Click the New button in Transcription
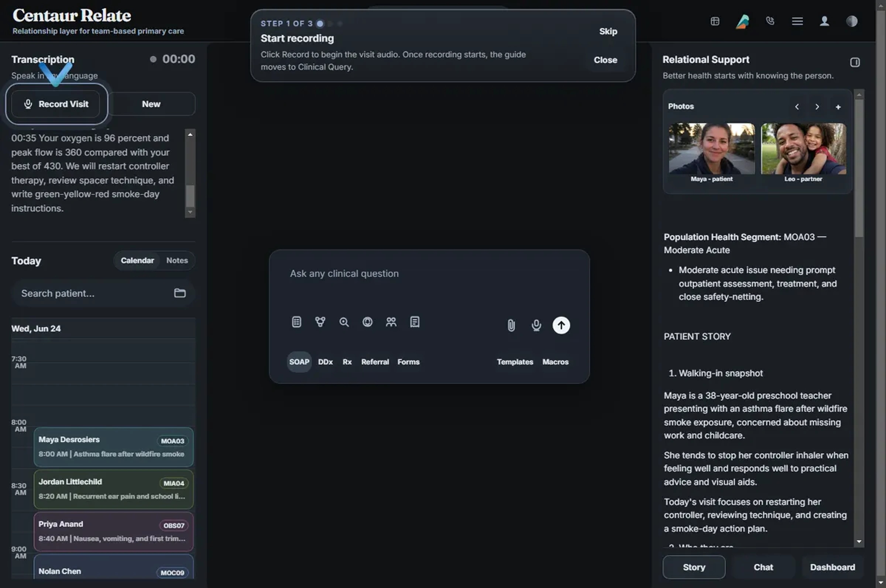 coord(151,104)
